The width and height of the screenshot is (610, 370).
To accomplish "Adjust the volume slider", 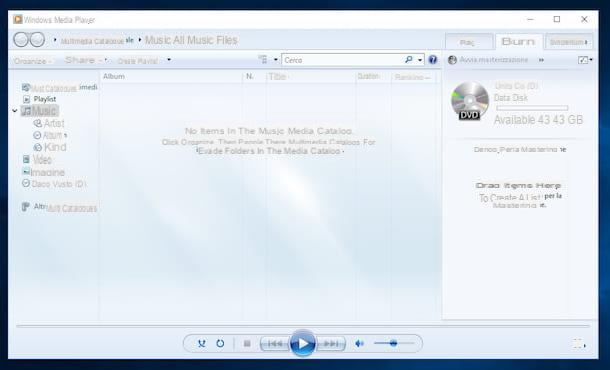I will point(394,344).
